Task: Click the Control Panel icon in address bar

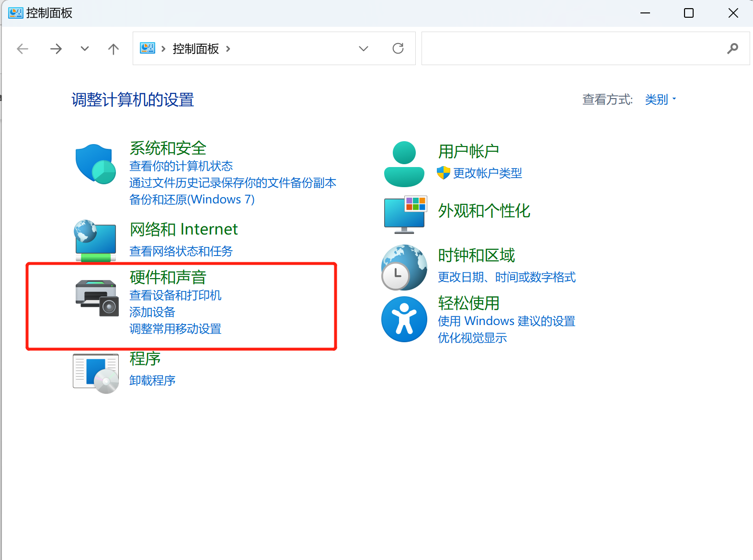Action: 148,48
